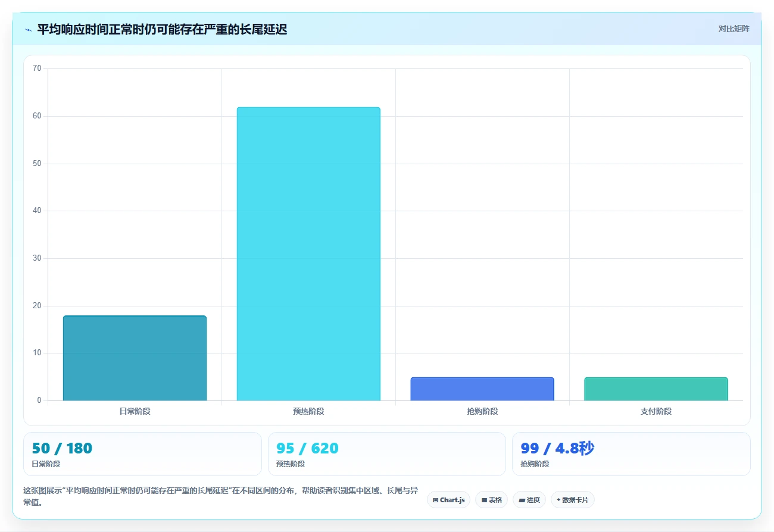Click the 50 / 180 stat value
This screenshot has width=774, height=532.
pos(62,448)
